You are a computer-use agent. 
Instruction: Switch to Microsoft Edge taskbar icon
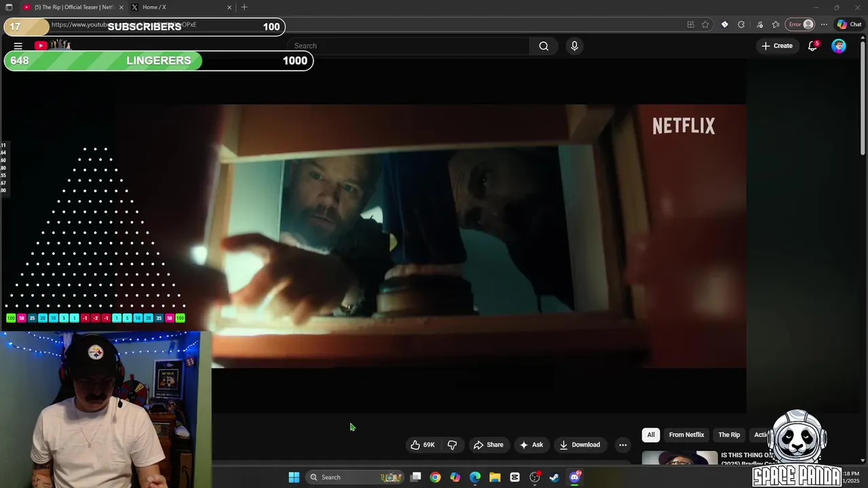[475, 477]
